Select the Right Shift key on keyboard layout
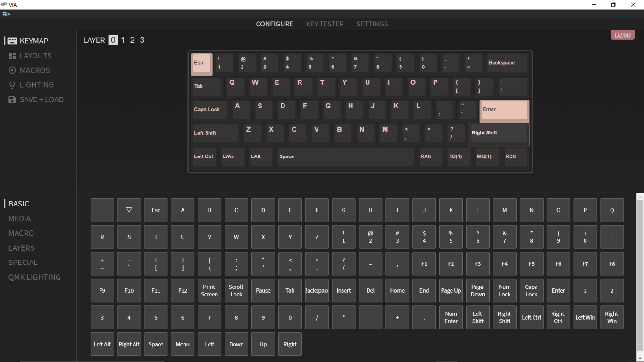 tap(499, 135)
